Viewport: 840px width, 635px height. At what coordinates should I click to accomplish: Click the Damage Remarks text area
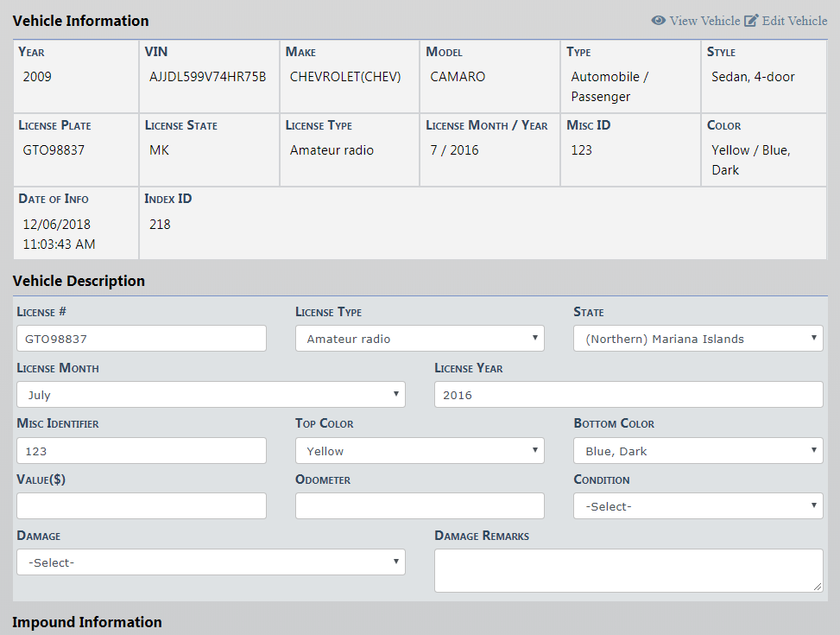point(628,570)
